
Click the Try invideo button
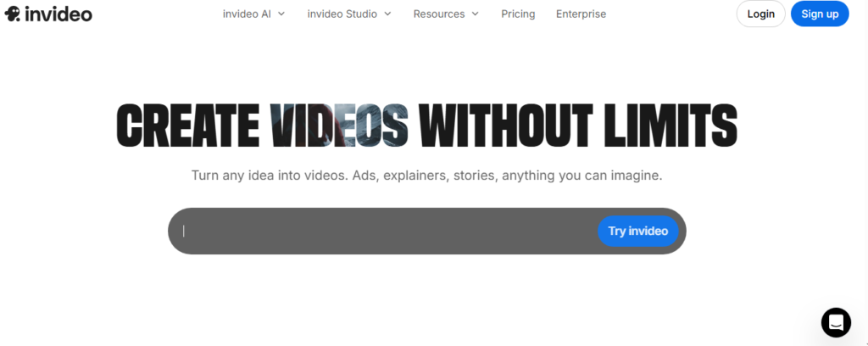(637, 231)
